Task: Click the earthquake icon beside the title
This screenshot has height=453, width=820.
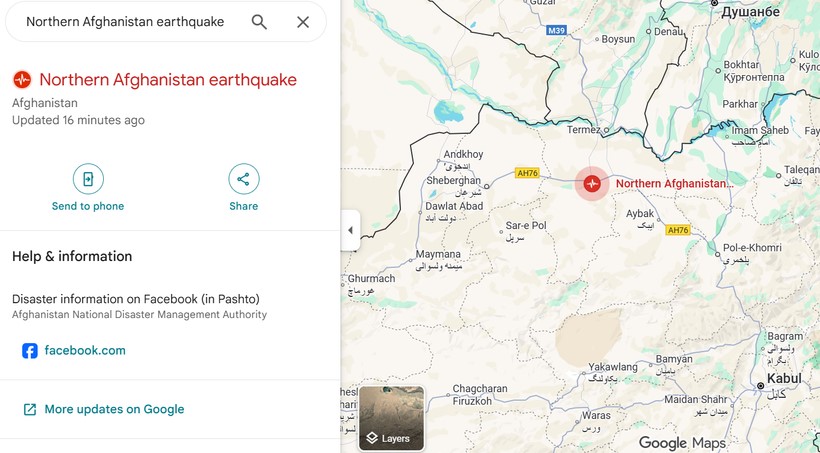Action: [x=22, y=80]
